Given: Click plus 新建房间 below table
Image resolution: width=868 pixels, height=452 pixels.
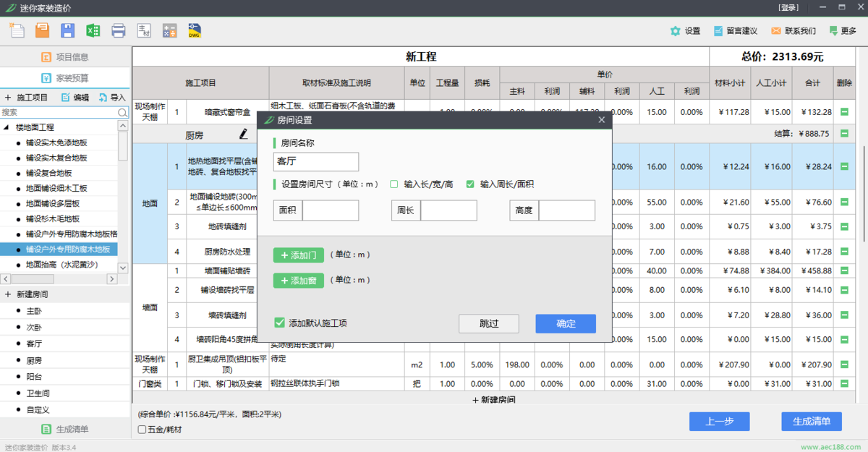Looking at the screenshot, I should click(495, 399).
